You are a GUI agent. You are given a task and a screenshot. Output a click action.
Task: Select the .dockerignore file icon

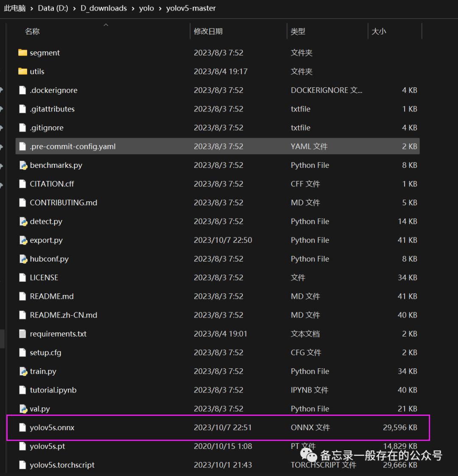coord(22,90)
